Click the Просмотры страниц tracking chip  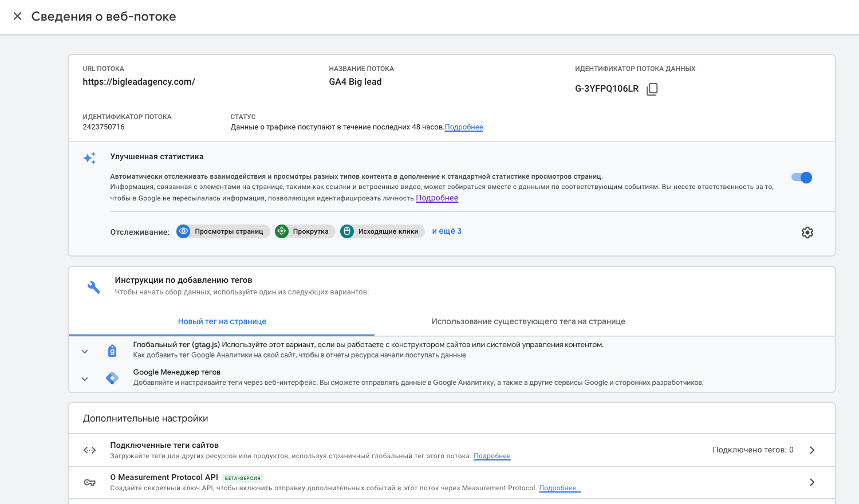(x=223, y=231)
